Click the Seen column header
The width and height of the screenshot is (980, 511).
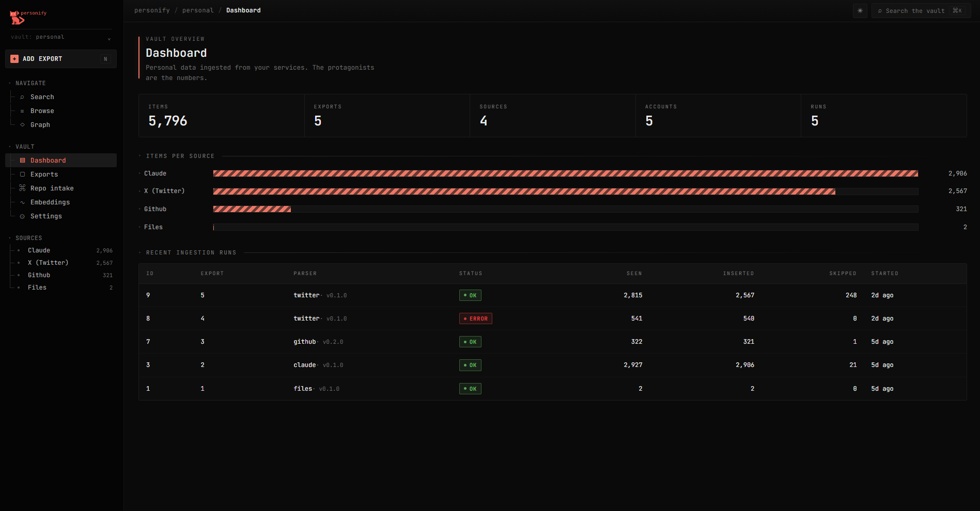coord(634,274)
